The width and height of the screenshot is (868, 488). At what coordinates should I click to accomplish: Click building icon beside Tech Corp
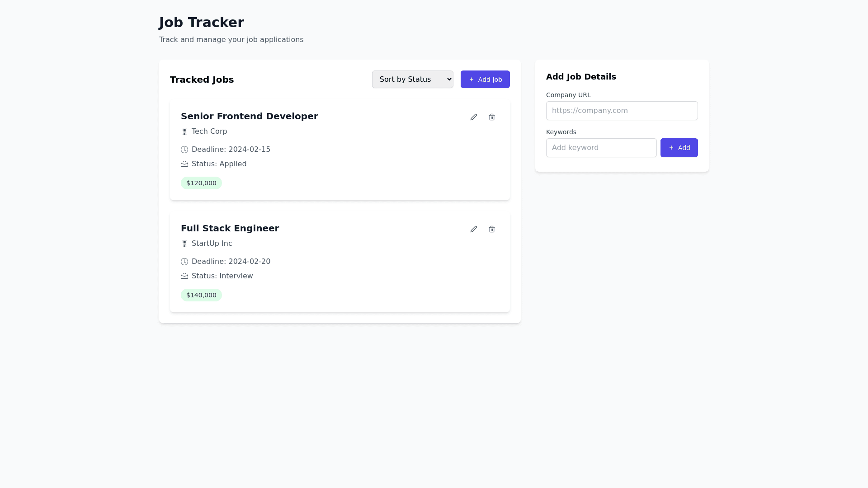[184, 131]
